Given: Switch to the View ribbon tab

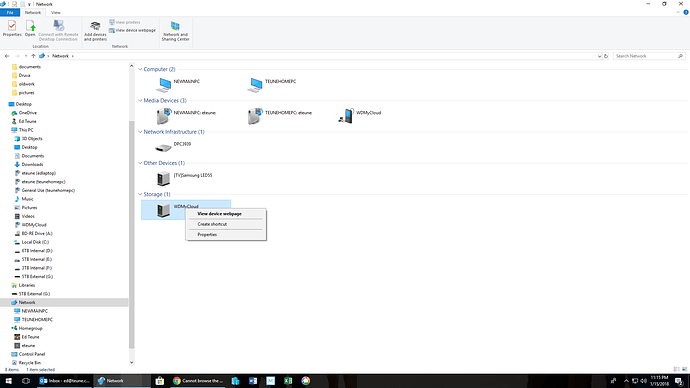Looking at the screenshot, I should [55, 13].
